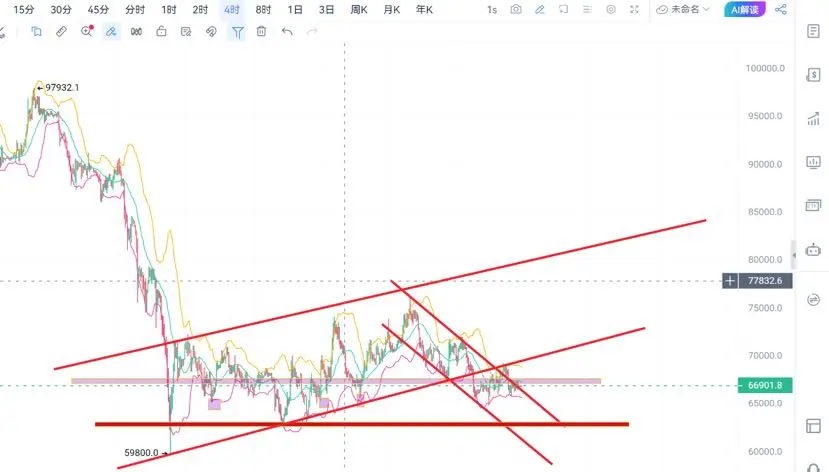
Task: Click the copy drawings icon
Action: [x=36, y=32]
